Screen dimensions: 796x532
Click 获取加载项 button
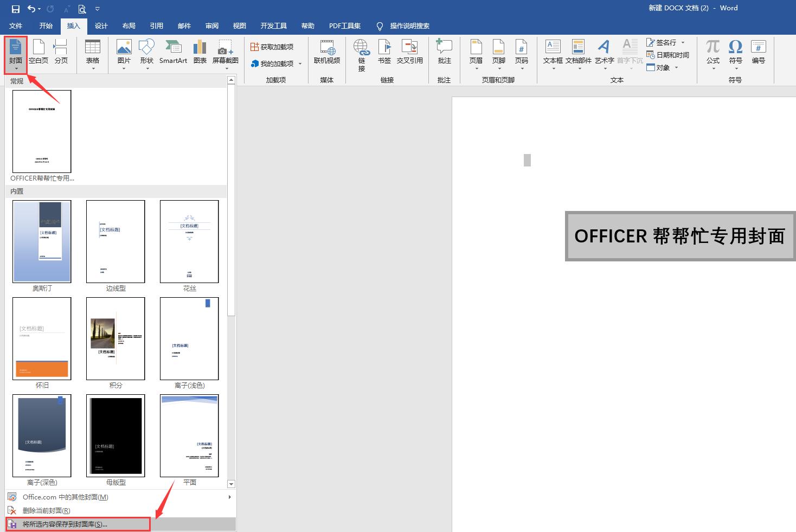pyautogui.click(x=272, y=47)
